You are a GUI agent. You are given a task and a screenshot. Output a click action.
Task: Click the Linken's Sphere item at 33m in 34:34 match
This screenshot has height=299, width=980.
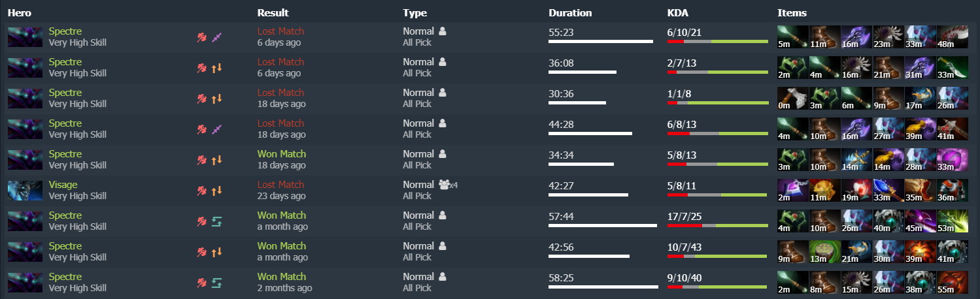click(953, 160)
